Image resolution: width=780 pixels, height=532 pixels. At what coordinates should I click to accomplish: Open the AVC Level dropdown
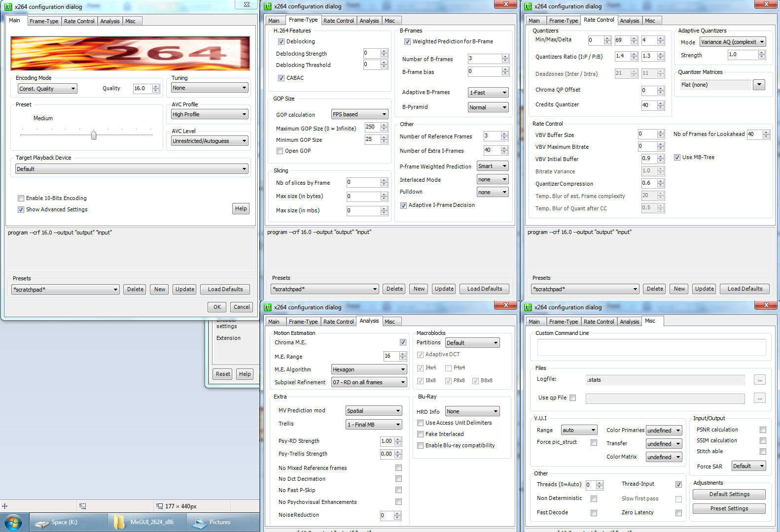(210, 141)
